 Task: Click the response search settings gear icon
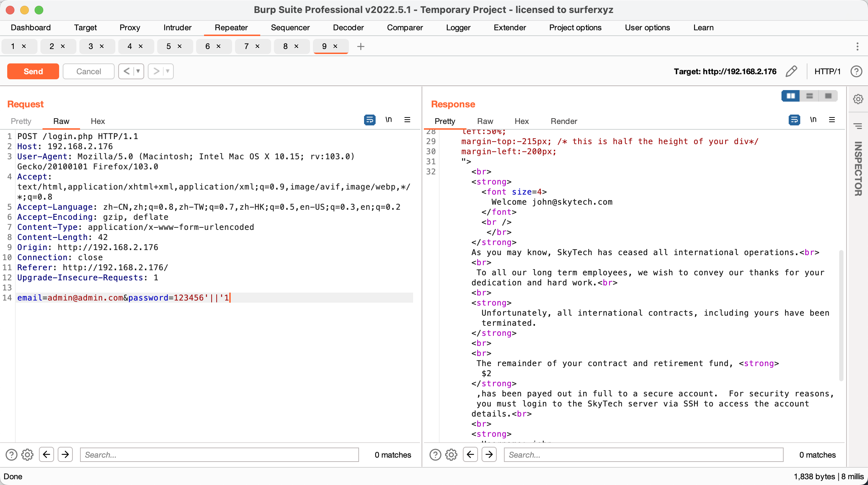(451, 455)
